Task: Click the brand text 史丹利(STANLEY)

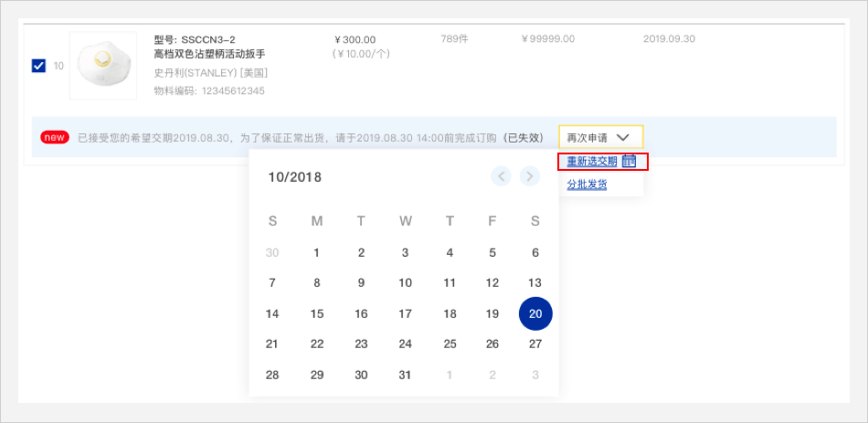Action: click(x=210, y=73)
